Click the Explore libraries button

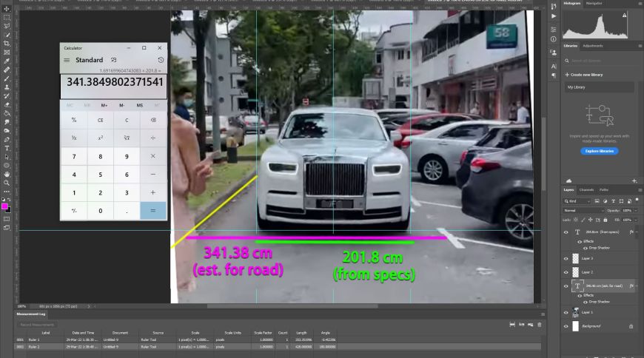tap(600, 151)
